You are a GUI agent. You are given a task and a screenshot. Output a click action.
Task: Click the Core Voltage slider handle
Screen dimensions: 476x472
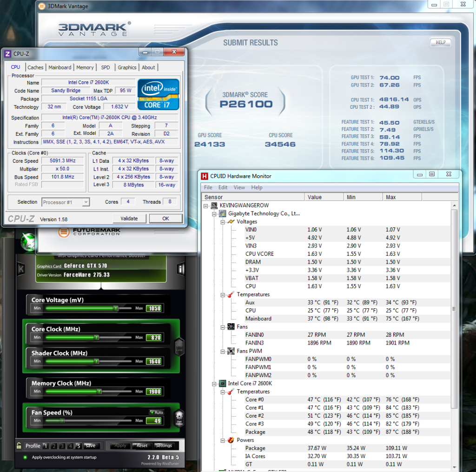[116, 308]
